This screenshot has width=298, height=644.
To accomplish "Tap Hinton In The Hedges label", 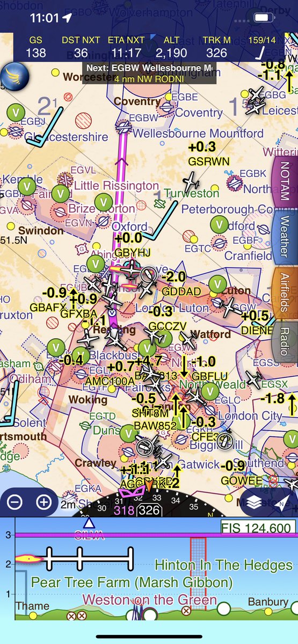I will click(223, 565).
